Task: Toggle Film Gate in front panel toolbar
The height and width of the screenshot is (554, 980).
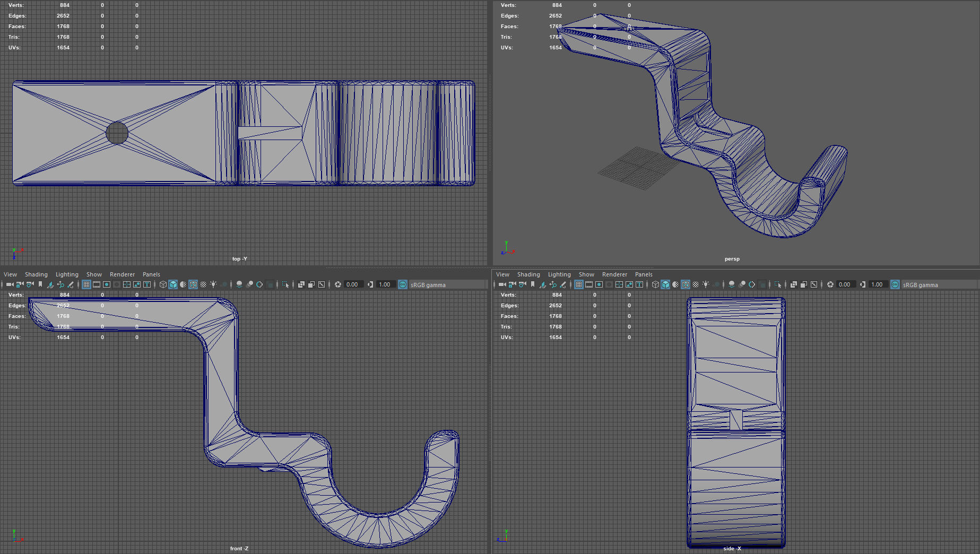Action: pos(97,284)
